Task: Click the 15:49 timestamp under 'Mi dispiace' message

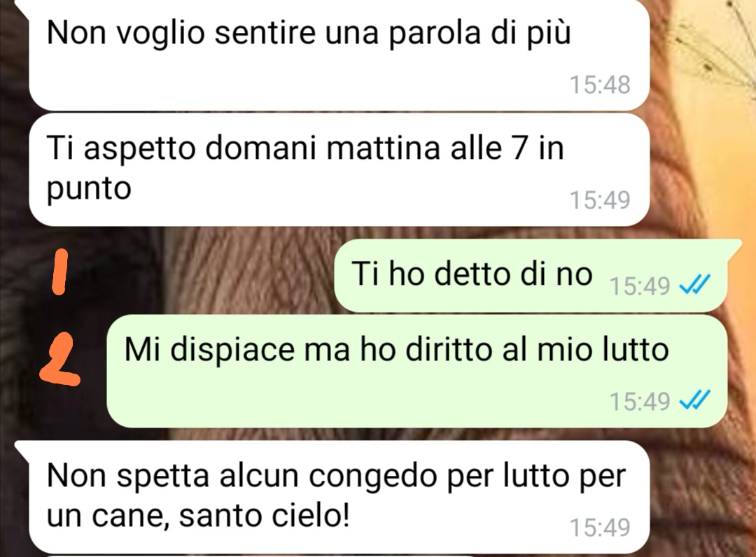Action: coord(640,401)
